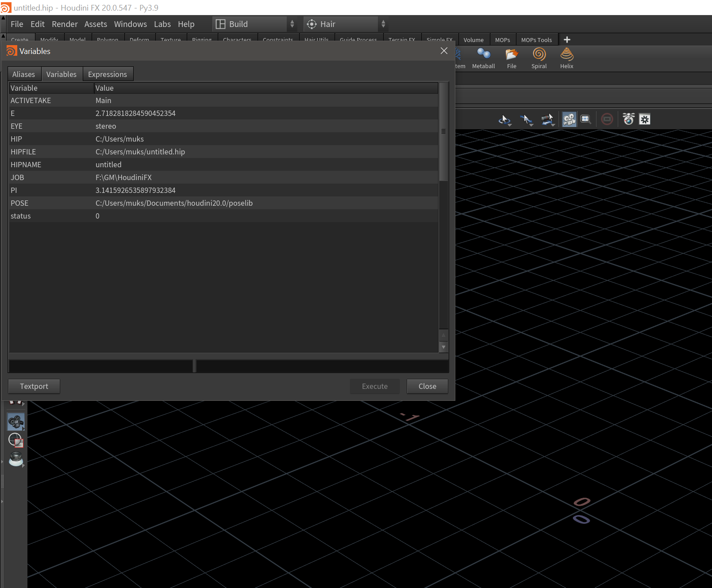Viewport: 712px width, 588px height.
Task: Click the Textport button
Action: pyautogui.click(x=34, y=386)
